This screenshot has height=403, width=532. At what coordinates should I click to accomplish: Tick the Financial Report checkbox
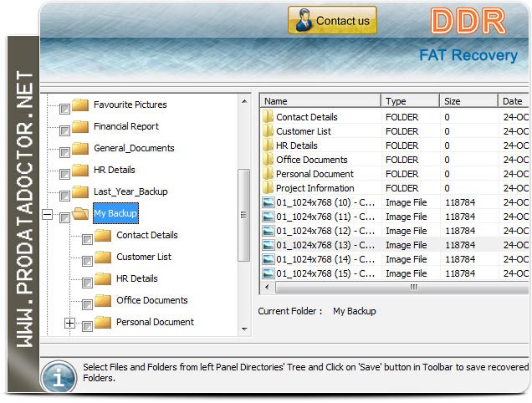coord(64,131)
